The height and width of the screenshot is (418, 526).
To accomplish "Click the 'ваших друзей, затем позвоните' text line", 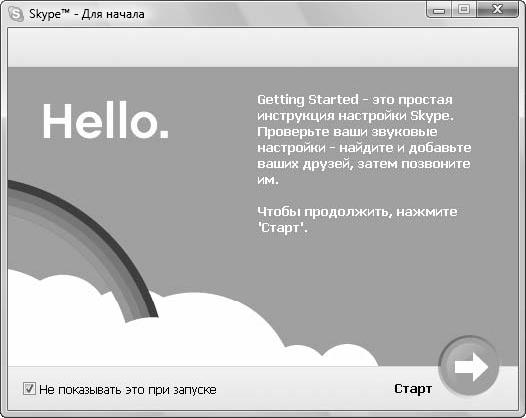I will pyautogui.click(x=364, y=164).
